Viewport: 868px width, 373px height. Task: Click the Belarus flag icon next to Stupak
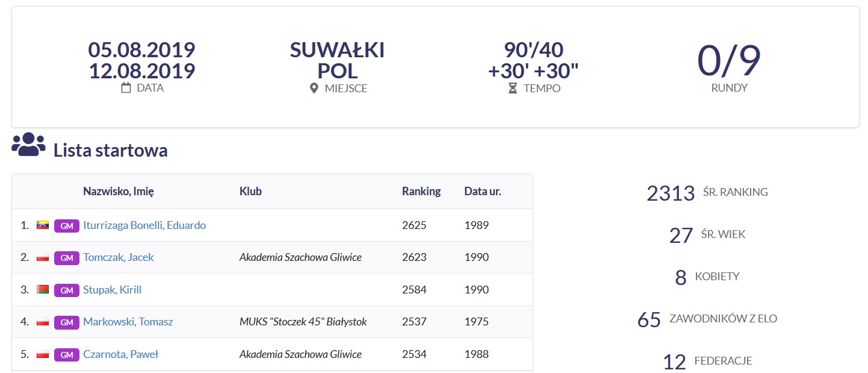(43, 290)
